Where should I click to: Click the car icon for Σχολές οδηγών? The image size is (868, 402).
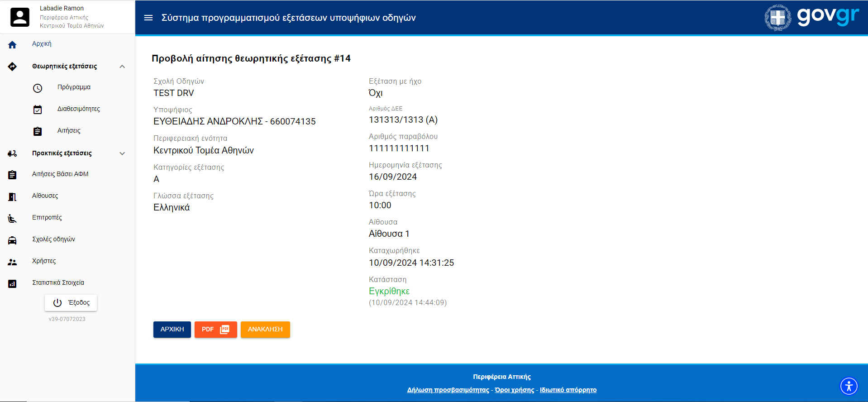[12, 240]
